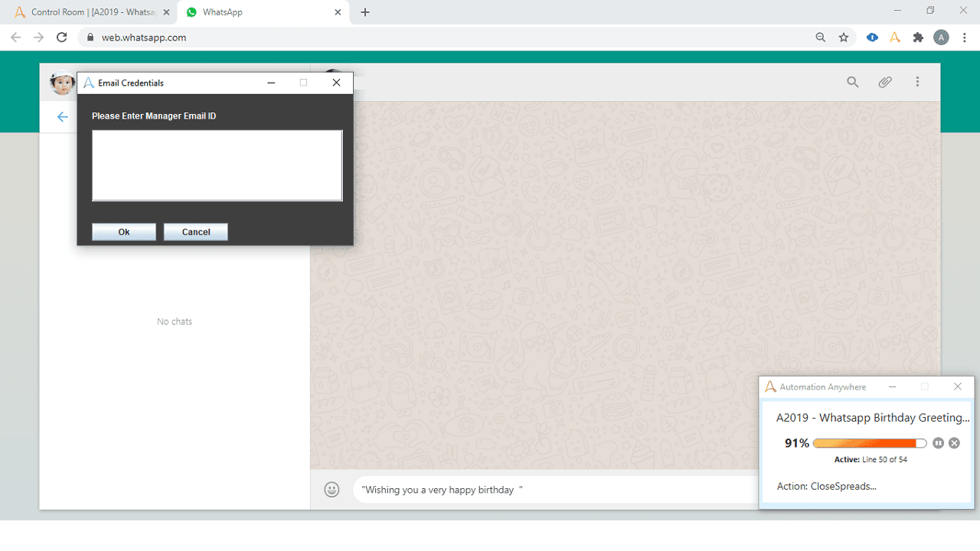This screenshot has width=980, height=551.
Task: Pause the bot with the pause icon
Action: point(939,443)
